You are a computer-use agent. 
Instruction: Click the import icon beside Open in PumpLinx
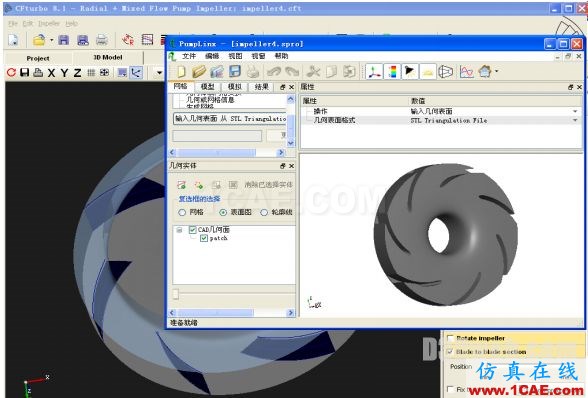(x=217, y=71)
